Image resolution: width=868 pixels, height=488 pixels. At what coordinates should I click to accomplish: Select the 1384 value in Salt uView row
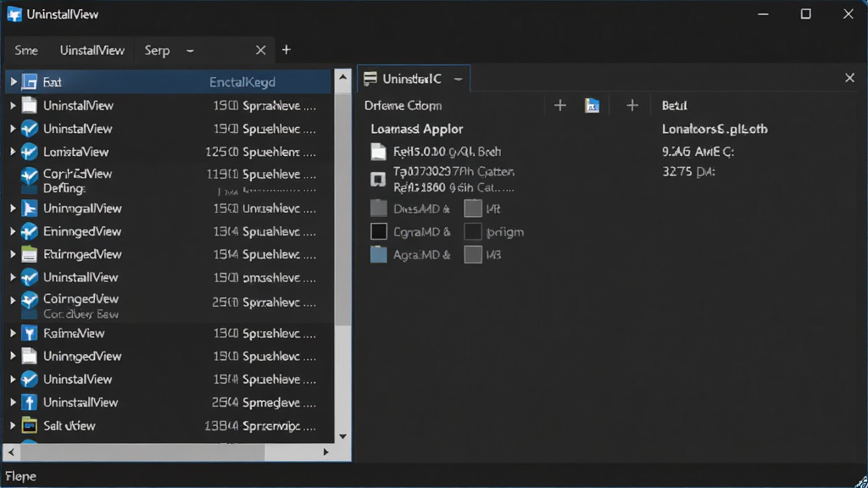click(221, 425)
